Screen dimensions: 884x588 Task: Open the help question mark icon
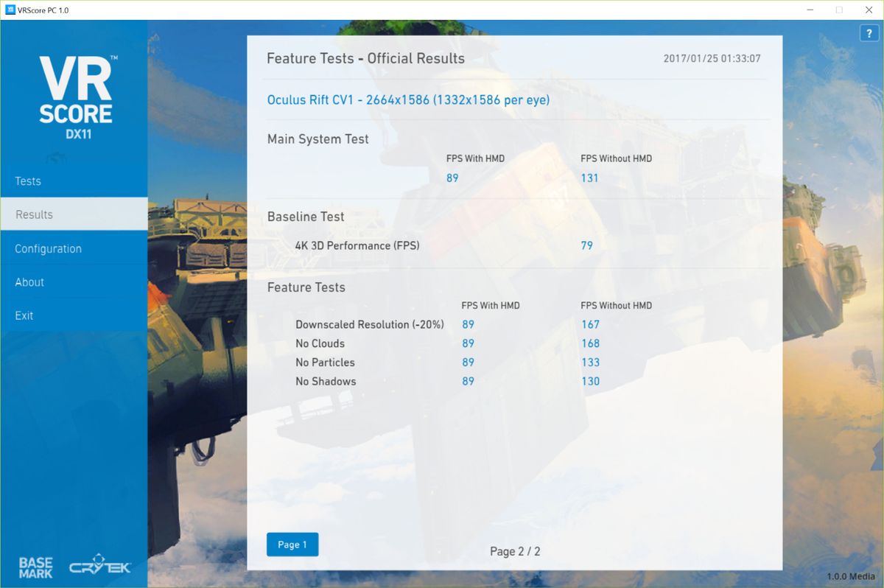(869, 34)
